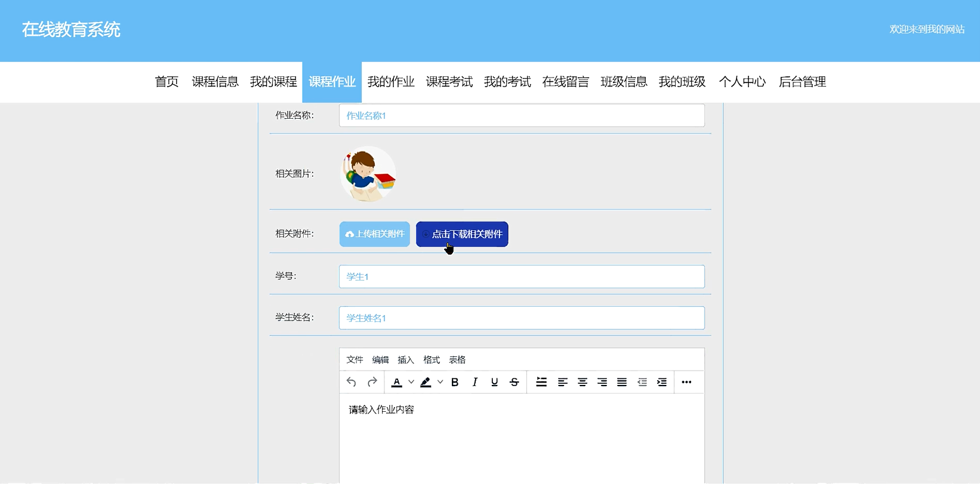Click 点击下载相关附件 button
The image size is (980, 484).
click(x=462, y=234)
